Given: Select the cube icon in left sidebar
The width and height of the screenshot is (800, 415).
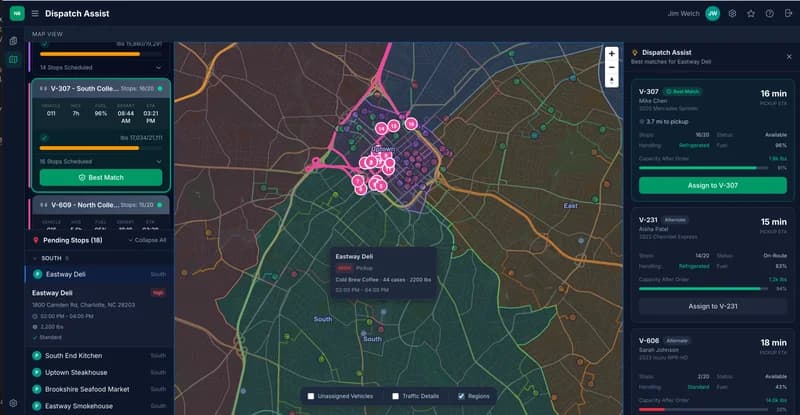Looking at the screenshot, I should click(13, 41).
